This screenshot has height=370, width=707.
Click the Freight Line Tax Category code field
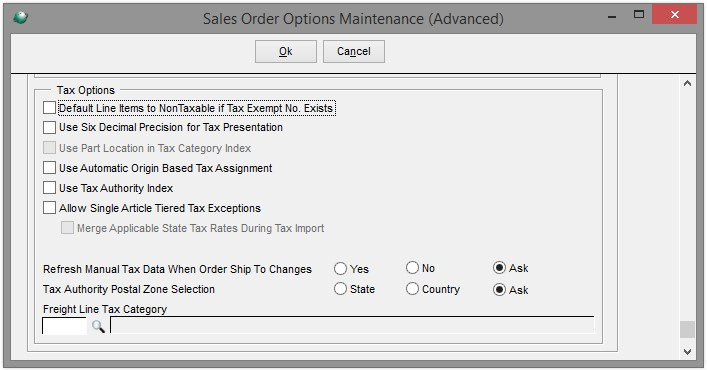pyautogui.click(x=64, y=326)
